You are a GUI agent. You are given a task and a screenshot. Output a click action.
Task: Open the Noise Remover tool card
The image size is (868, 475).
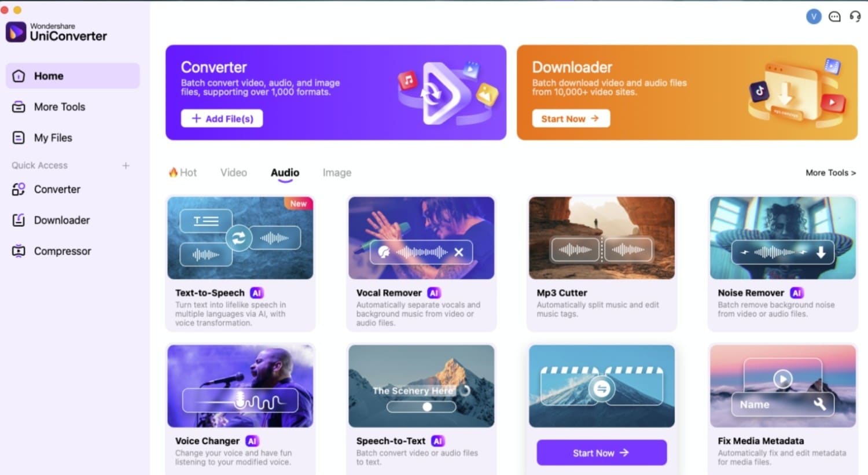pos(782,263)
